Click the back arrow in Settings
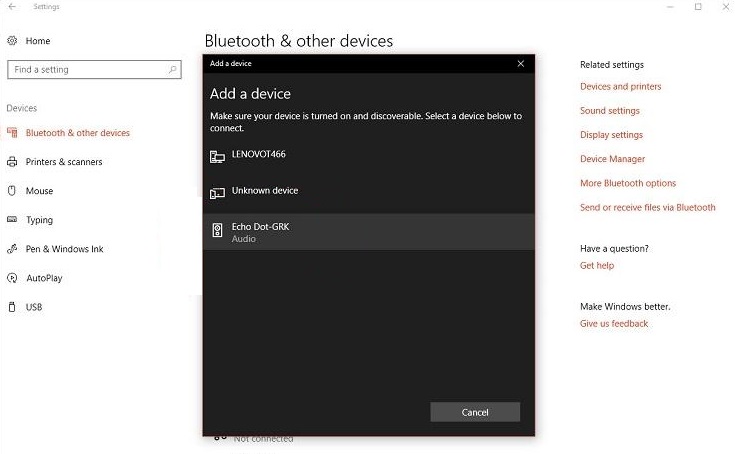The image size is (735, 454). 12,7
